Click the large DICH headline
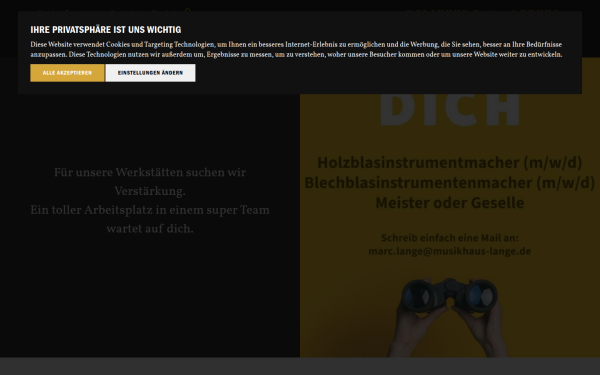The height and width of the screenshot is (375, 600). tap(450, 109)
